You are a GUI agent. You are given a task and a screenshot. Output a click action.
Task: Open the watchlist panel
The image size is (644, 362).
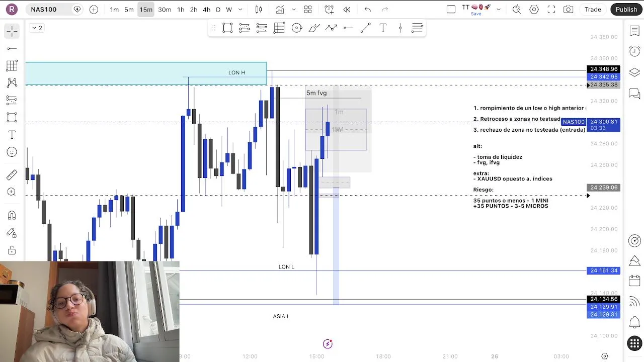point(634,31)
